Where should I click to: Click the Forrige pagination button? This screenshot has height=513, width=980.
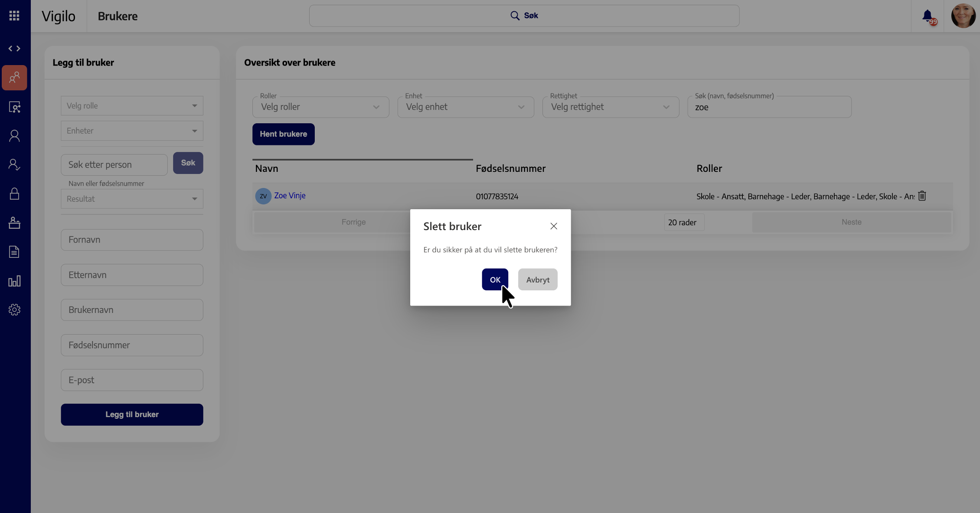click(353, 222)
